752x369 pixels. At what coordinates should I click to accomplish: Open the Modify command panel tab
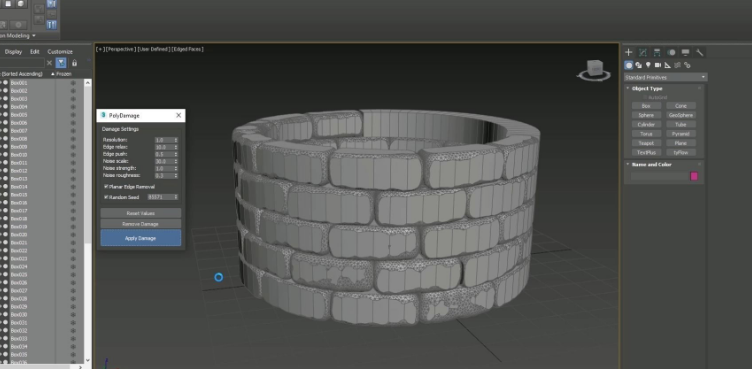(x=643, y=52)
